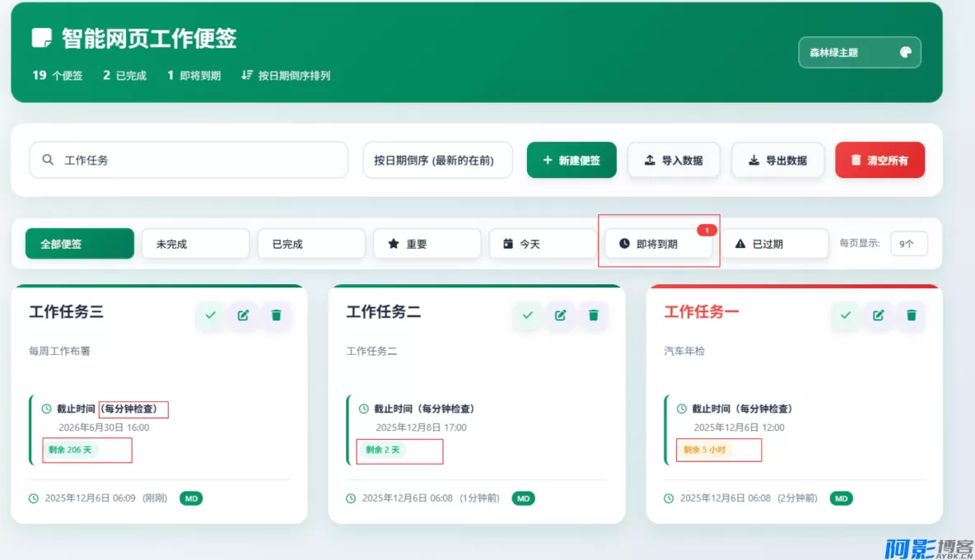Click the checkmark icon on 工作任务二
This screenshot has width=975, height=560.
[527, 315]
